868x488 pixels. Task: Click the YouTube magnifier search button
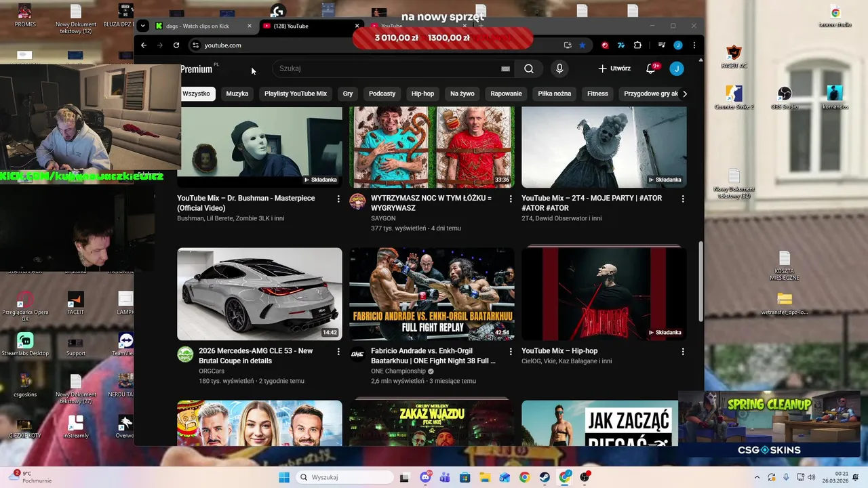[529, 68]
